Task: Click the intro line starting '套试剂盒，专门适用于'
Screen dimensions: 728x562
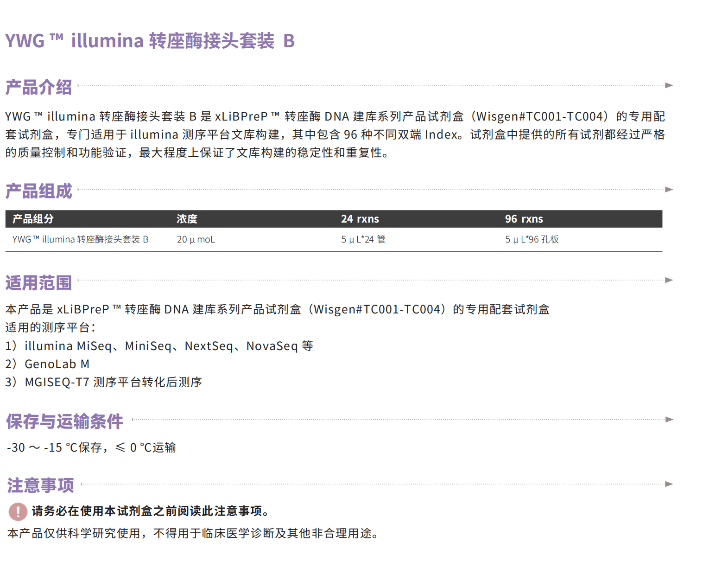Action: coord(335,134)
